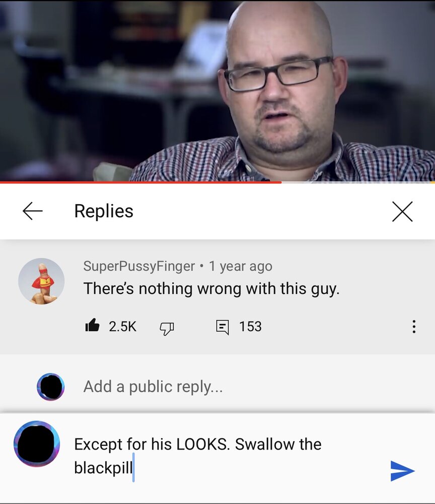Like the comment with thumbs up icon
Viewport: 435px width, 504px height.
coord(92,325)
